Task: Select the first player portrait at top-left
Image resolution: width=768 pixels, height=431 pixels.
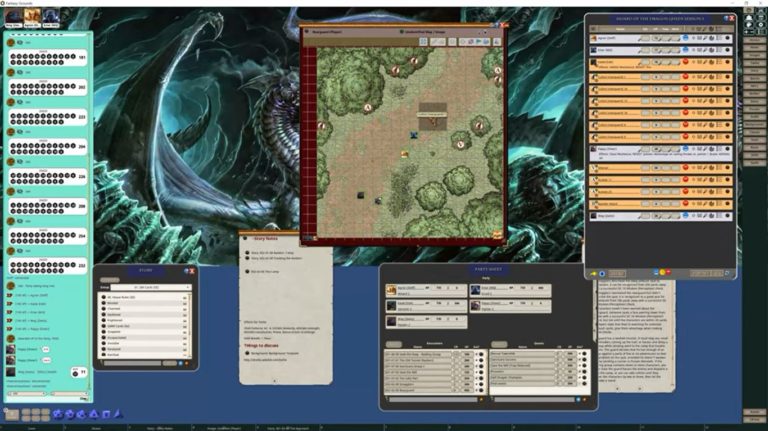Action: pyautogui.click(x=13, y=18)
